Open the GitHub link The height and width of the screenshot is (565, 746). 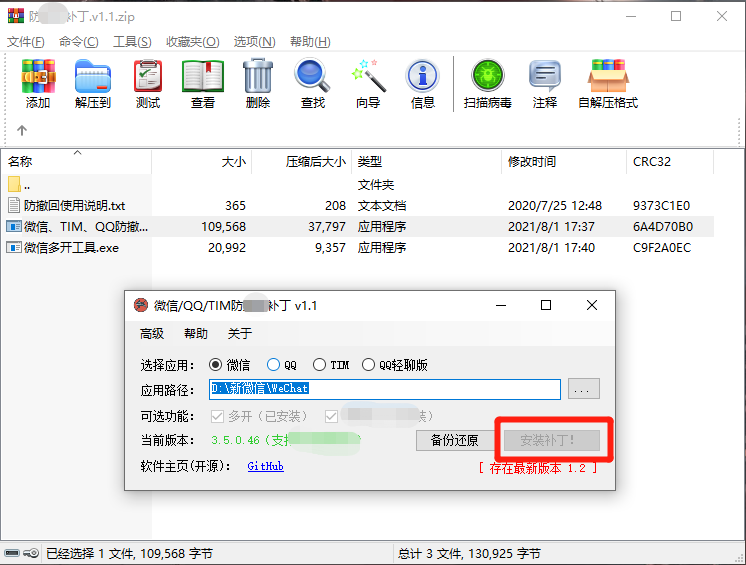[265, 466]
